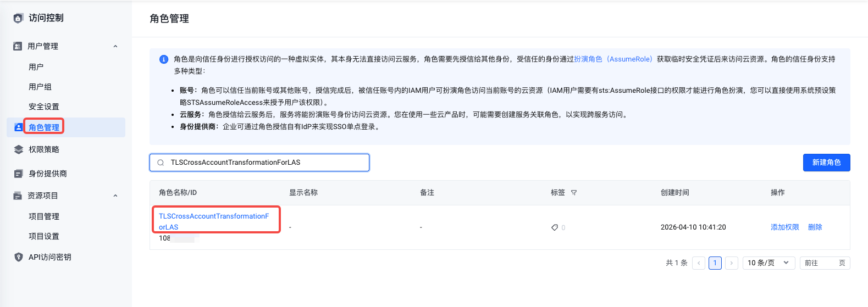Image resolution: width=868 pixels, height=307 pixels.
Task: Click the search magnifier icon
Action: click(161, 163)
